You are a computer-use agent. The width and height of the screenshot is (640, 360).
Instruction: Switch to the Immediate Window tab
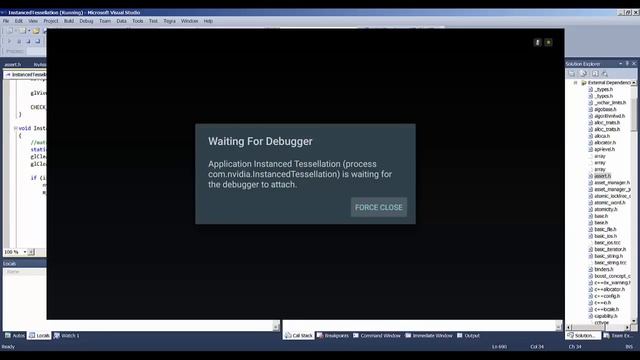click(x=429, y=336)
